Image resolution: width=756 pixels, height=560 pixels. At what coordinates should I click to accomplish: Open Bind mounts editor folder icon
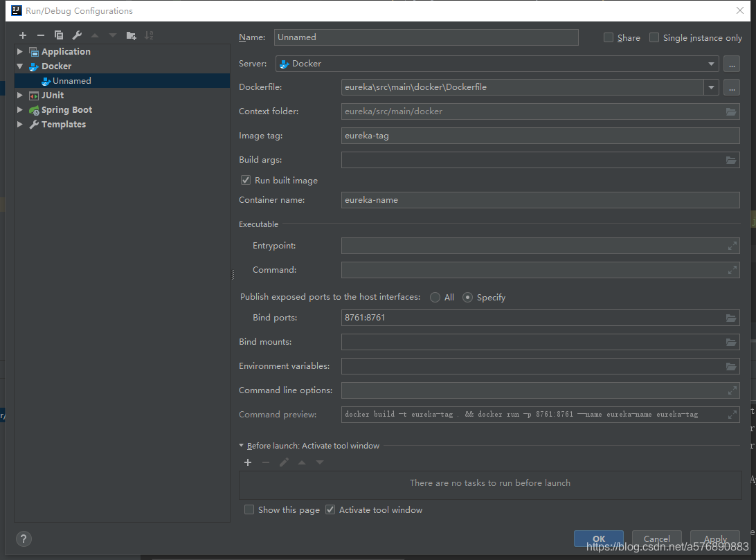click(x=731, y=342)
